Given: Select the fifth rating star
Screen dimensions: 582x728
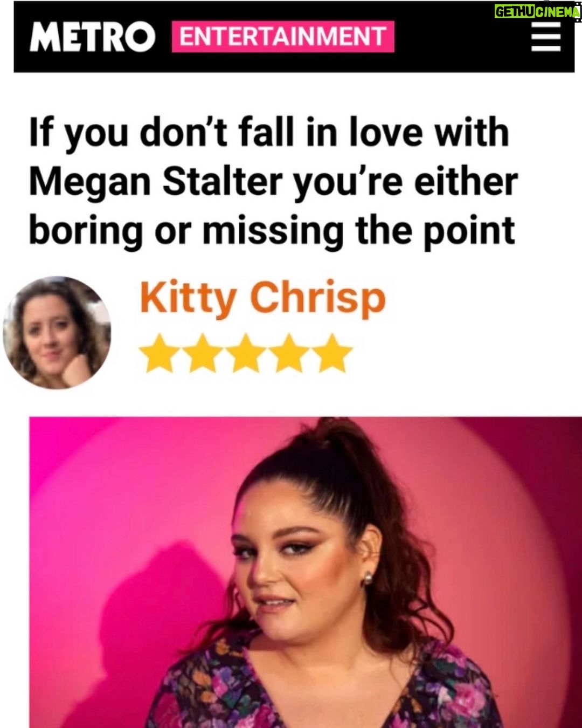Looking at the screenshot, I should [332, 353].
